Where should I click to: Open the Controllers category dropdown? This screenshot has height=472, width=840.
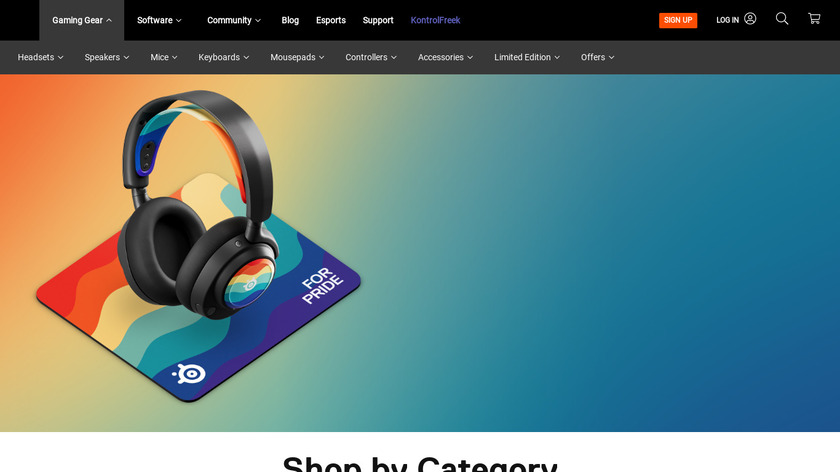[x=371, y=57]
